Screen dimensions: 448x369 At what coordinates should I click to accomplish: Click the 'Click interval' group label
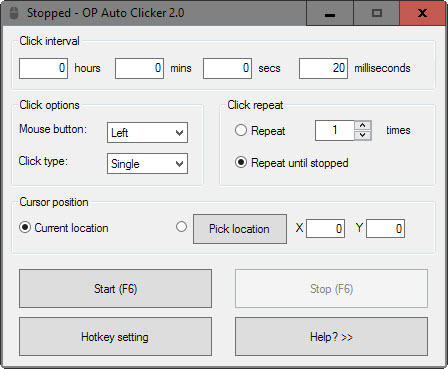click(49, 41)
